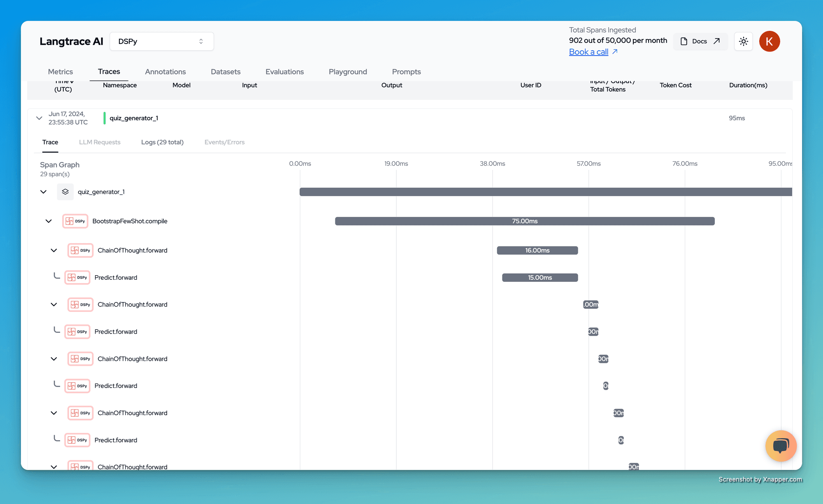823x504 pixels.
Task: Click the DSPy icon of the fourth Predict.forward
Action: 77,440
